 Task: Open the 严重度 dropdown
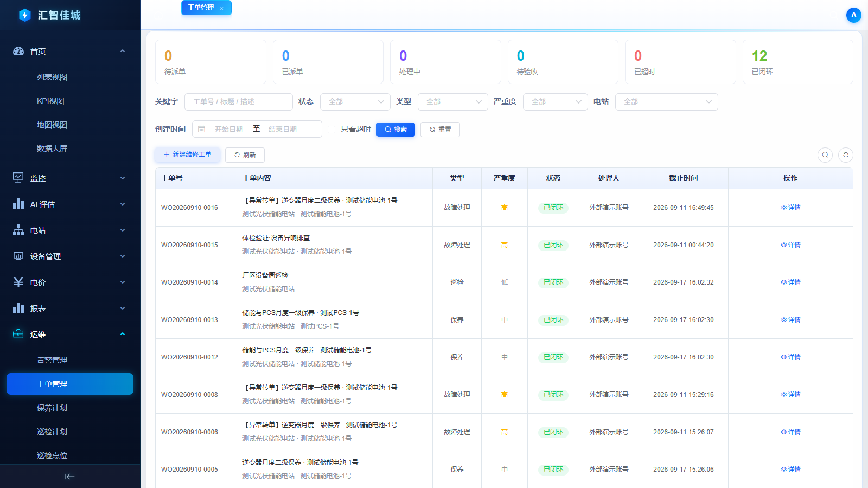click(x=556, y=102)
